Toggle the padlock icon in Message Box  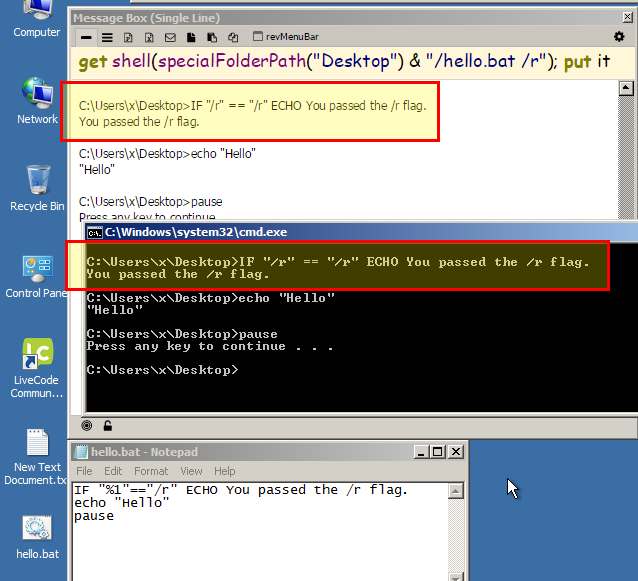click(x=107, y=426)
